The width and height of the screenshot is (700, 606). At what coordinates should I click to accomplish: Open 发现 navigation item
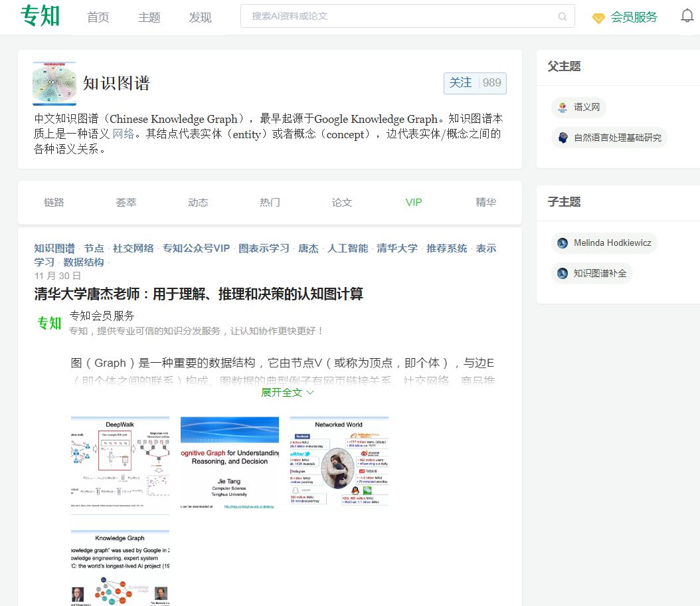[200, 17]
